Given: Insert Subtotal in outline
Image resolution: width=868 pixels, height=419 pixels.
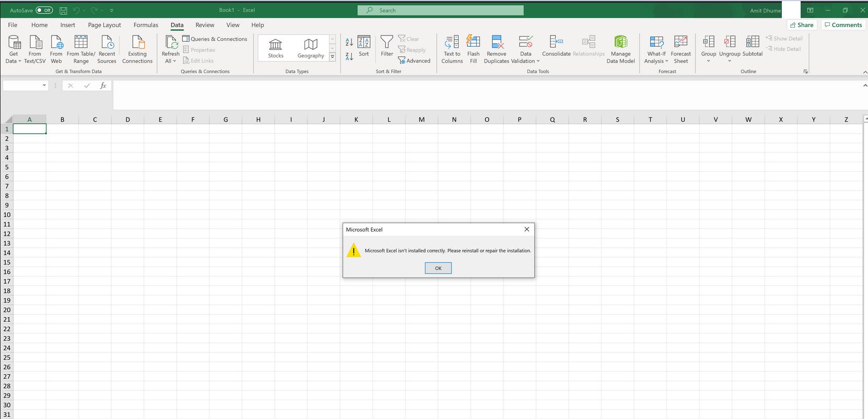Looking at the screenshot, I should (753, 46).
